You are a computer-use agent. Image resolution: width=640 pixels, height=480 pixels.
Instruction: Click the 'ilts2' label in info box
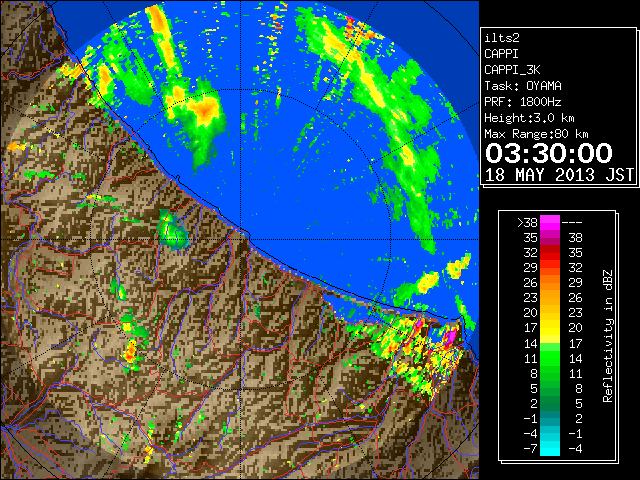click(502, 38)
